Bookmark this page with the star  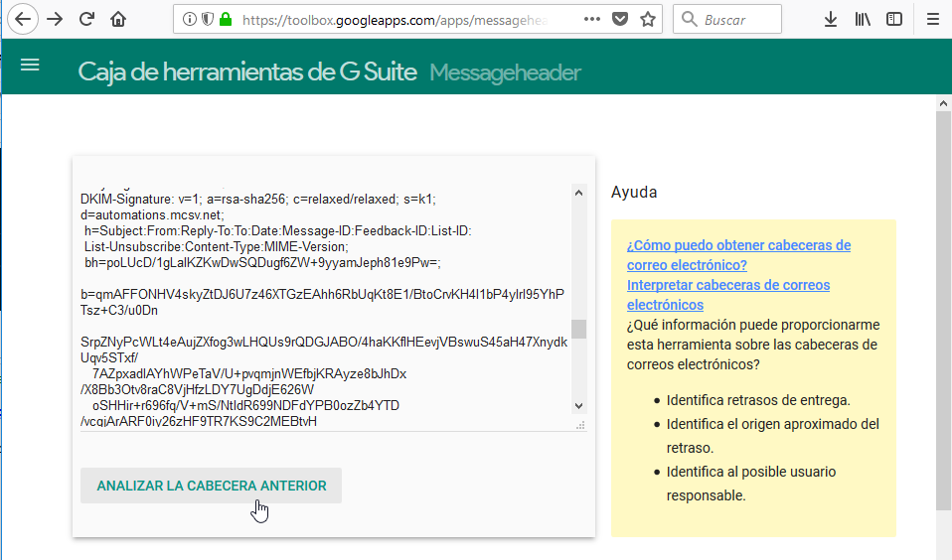pos(648,20)
